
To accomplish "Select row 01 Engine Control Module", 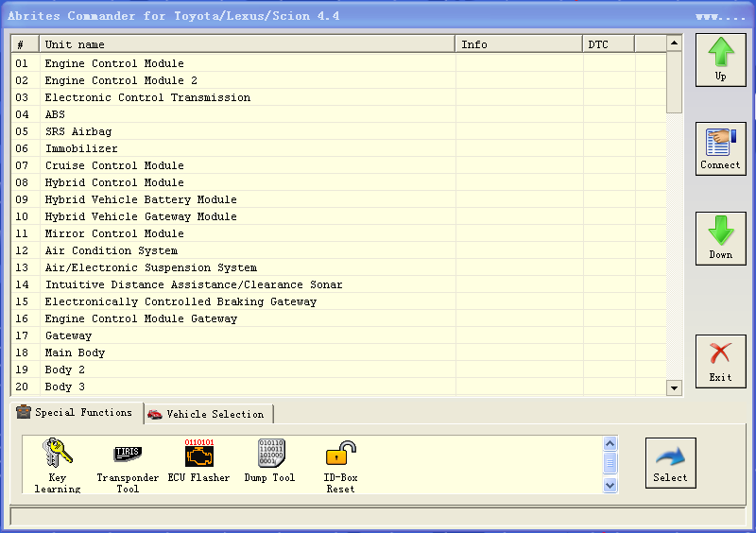I will click(x=339, y=63).
